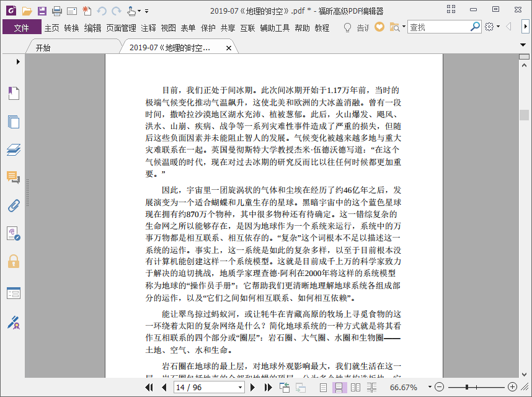Open the tab list dropdown arrow

[523, 45]
